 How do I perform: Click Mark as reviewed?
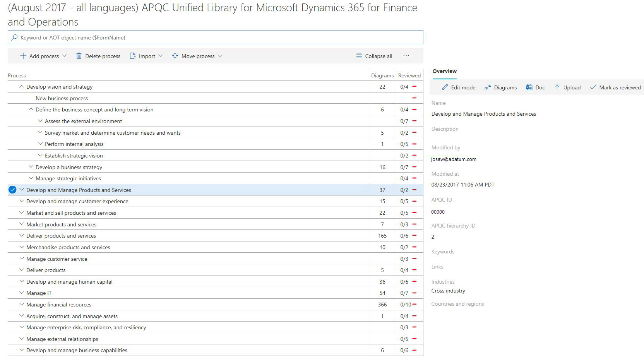click(615, 87)
